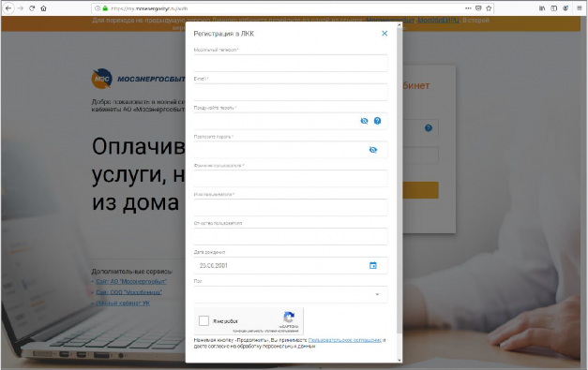
Task: Expand the gender (Пол) dropdown
Action: [x=291, y=294]
